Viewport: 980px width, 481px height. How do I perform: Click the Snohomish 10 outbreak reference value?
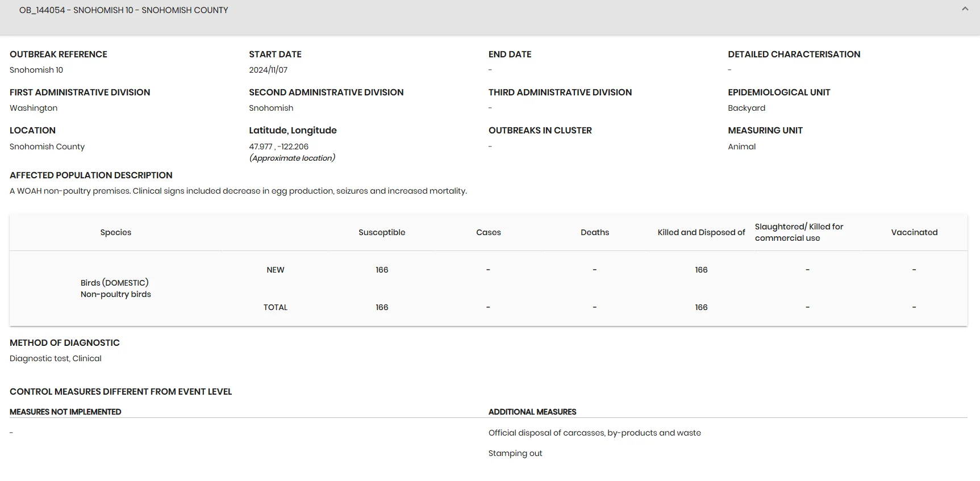pyautogui.click(x=36, y=70)
